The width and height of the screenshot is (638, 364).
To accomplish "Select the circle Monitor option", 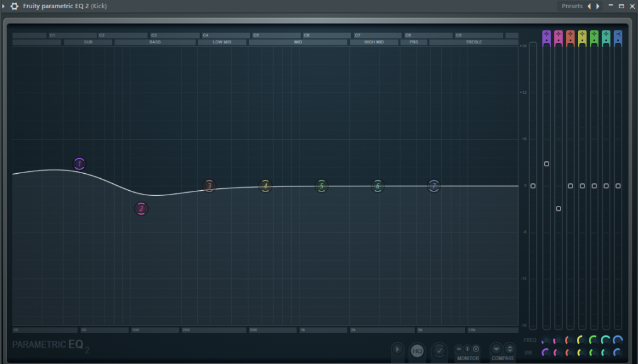I will (x=476, y=349).
